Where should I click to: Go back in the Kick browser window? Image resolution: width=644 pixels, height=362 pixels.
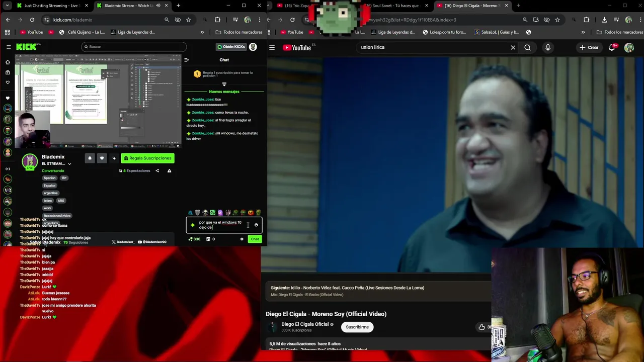[8, 20]
